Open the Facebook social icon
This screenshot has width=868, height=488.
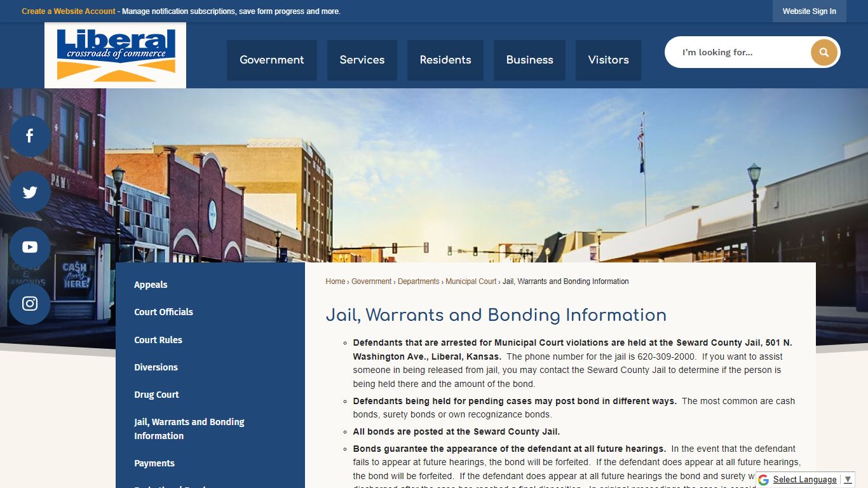pos(30,136)
